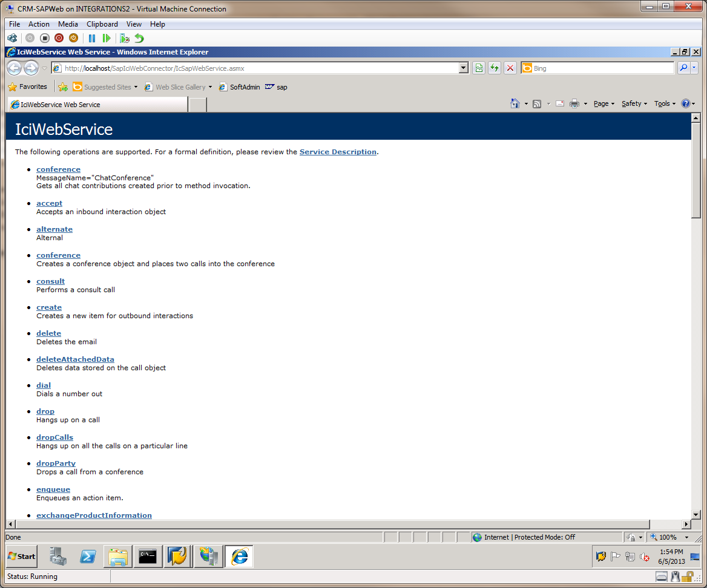Expand the zoom level 100% dropdown

tap(686, 537)
